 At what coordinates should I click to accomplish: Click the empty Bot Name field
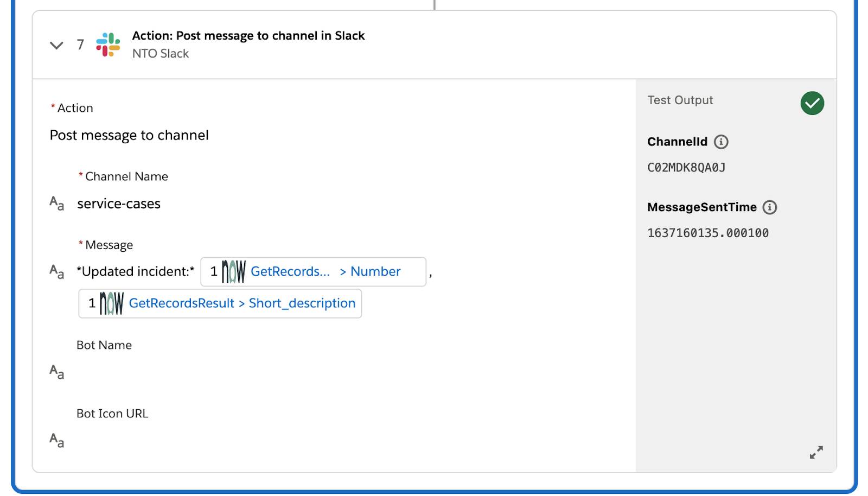(347, 372)
